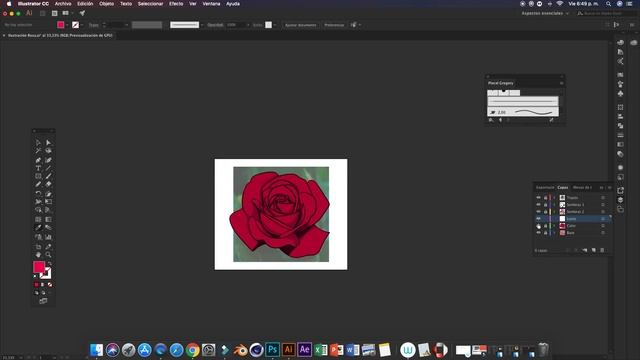Open the Aspectos esenciales workspace dropdown
Image resolution: width=640 pixels, height=360 pixels.
pos(545,13)
